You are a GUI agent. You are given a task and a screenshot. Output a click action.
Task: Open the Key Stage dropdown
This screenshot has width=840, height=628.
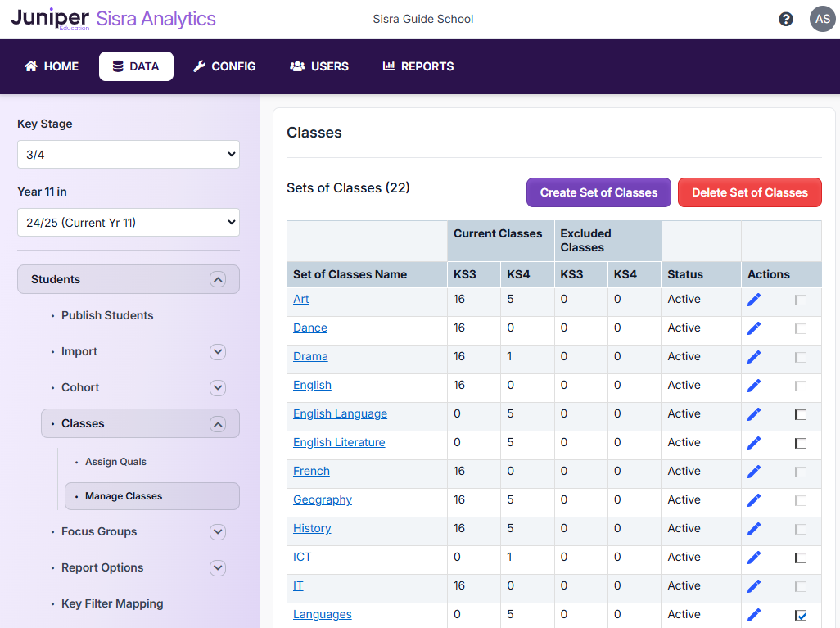(x=128, y=154)
